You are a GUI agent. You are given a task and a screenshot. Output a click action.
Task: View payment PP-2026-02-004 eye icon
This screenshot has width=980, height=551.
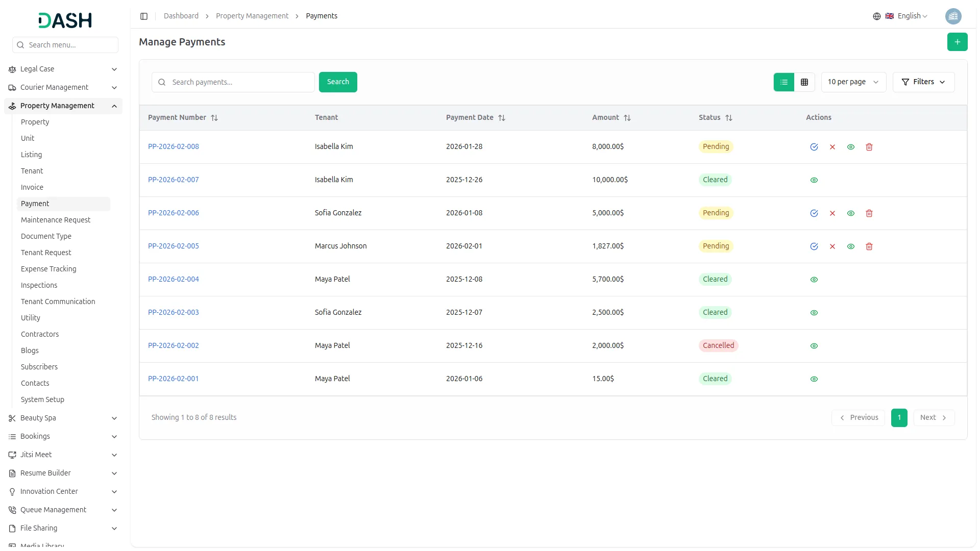(814, 280)
